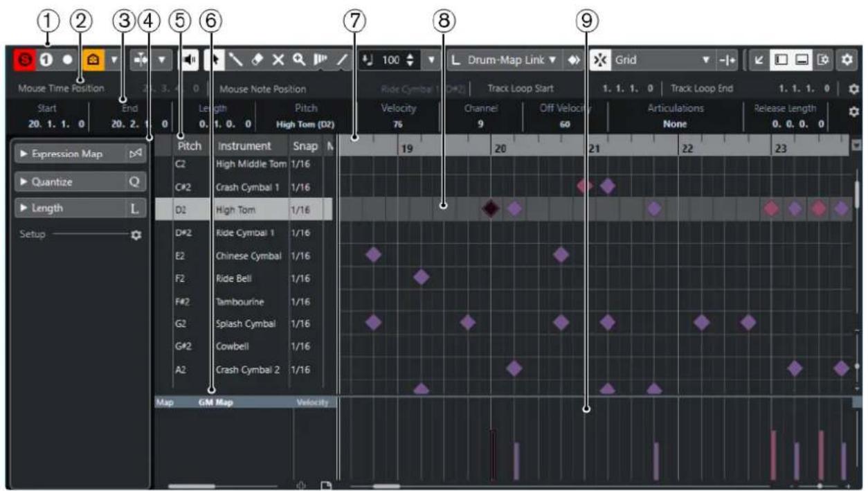Select Crash Cymbal 1 instrument

tap(248, 187)
